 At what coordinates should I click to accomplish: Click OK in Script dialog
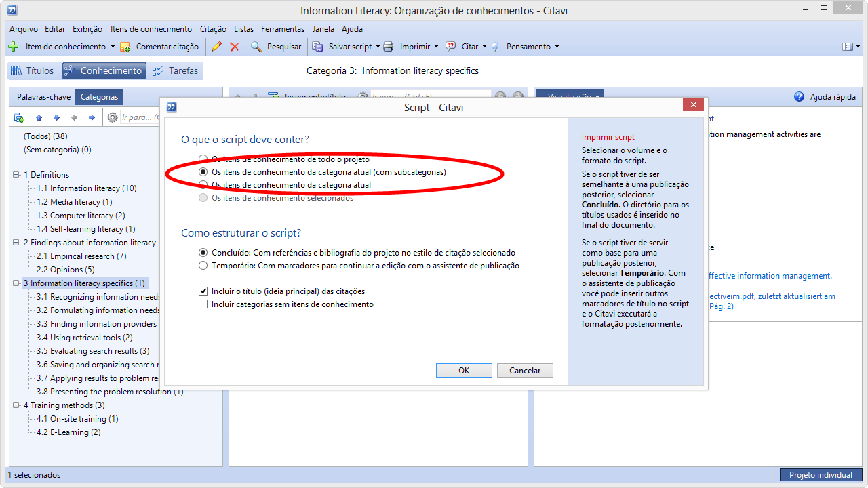tap(464, 371)
